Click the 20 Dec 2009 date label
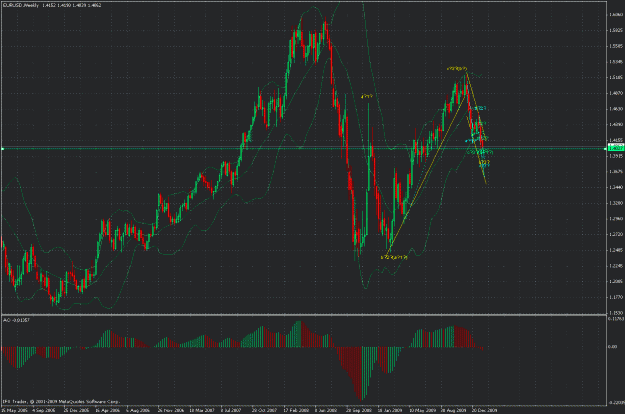 coord(484,410)
